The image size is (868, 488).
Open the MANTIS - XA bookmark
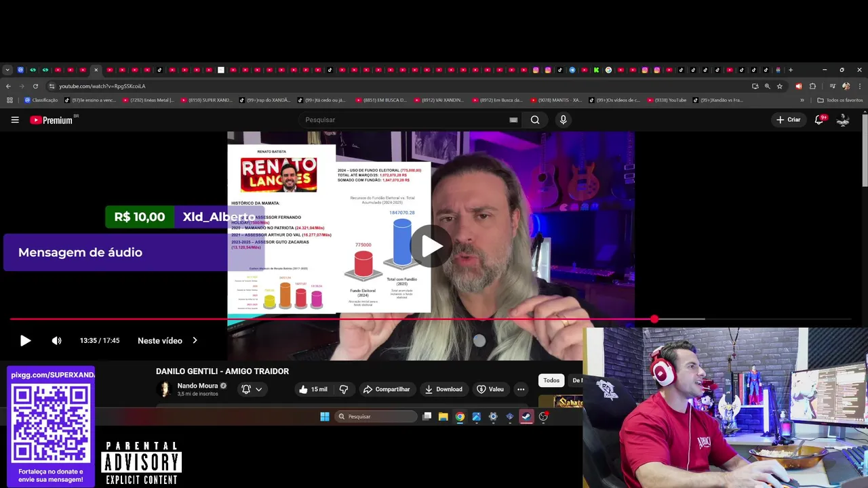tap(556, 100)
